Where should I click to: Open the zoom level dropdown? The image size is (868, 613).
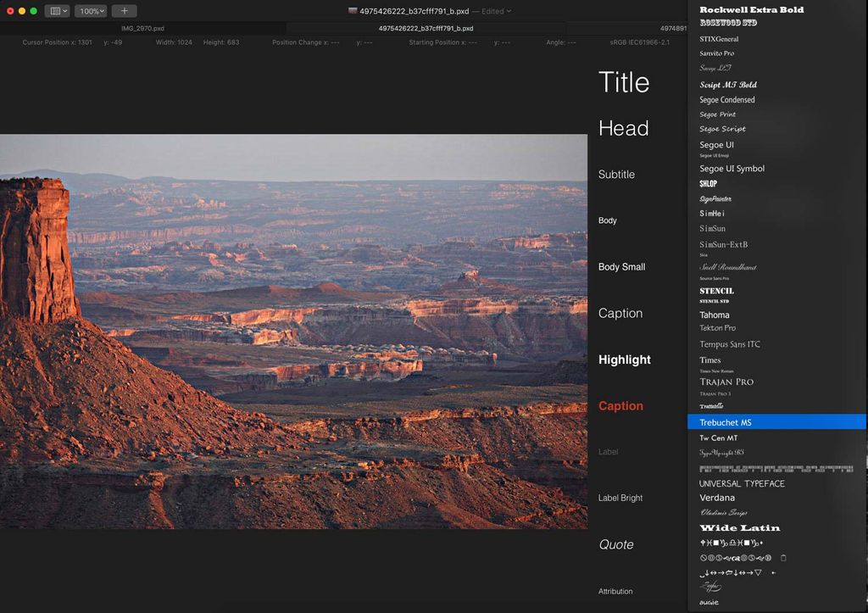(x=89, y=10)
